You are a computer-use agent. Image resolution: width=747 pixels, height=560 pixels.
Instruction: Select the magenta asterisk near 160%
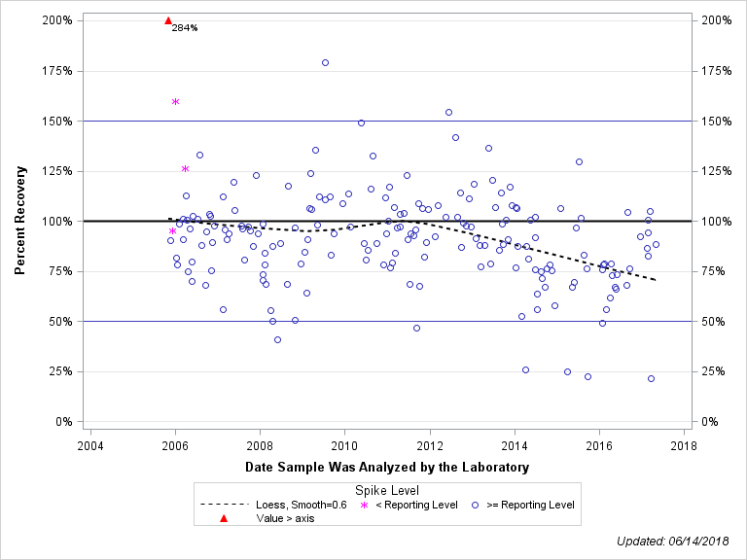pyautogui.click(x=175, y=101)
